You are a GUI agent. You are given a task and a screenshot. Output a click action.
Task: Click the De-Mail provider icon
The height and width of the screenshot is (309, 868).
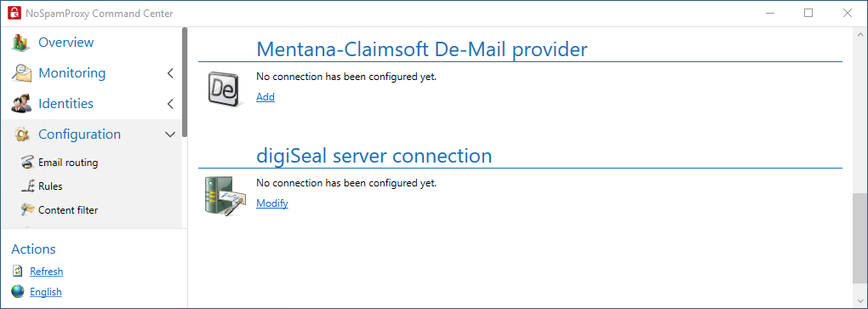click(x=225, y=88)
